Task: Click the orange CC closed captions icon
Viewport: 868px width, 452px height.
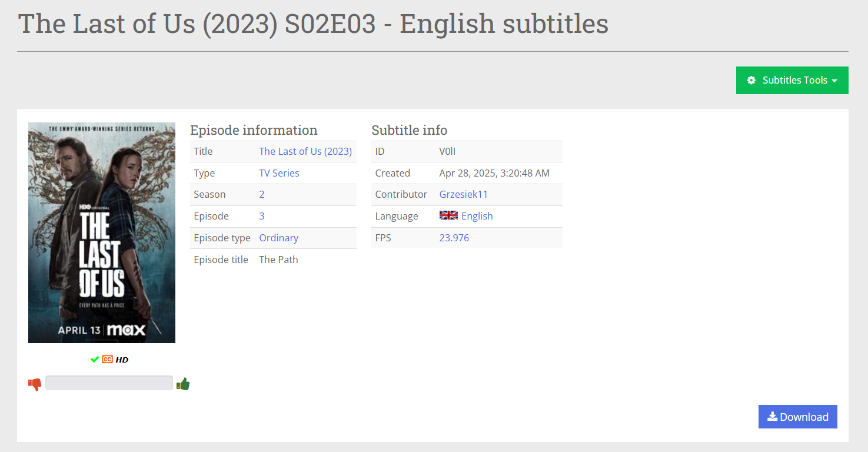Action: pyautogui.click(x=107, y=360)
